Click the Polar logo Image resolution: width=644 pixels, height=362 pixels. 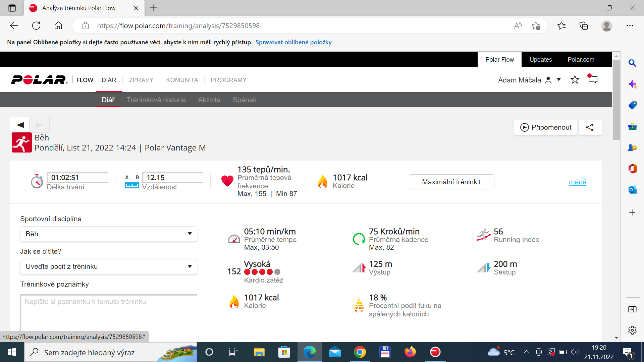click(x=39, y=80)
